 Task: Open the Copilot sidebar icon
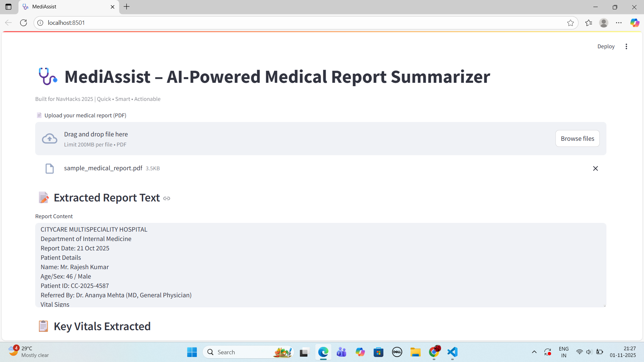(634, 23)
